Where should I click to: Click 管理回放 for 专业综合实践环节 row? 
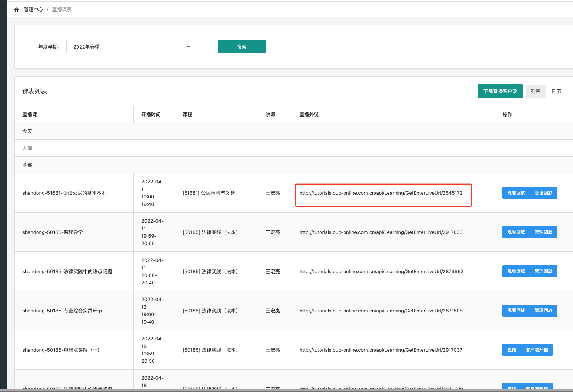[543, 311]
